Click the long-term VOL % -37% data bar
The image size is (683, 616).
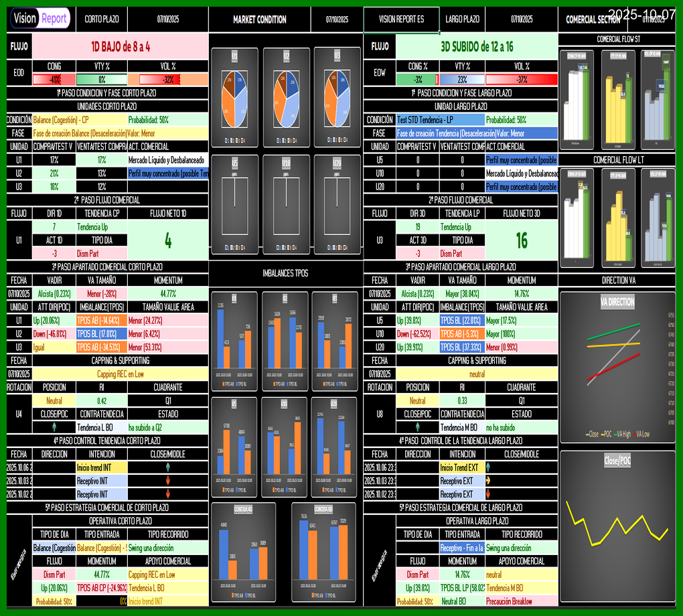click(x=522, y=80)
